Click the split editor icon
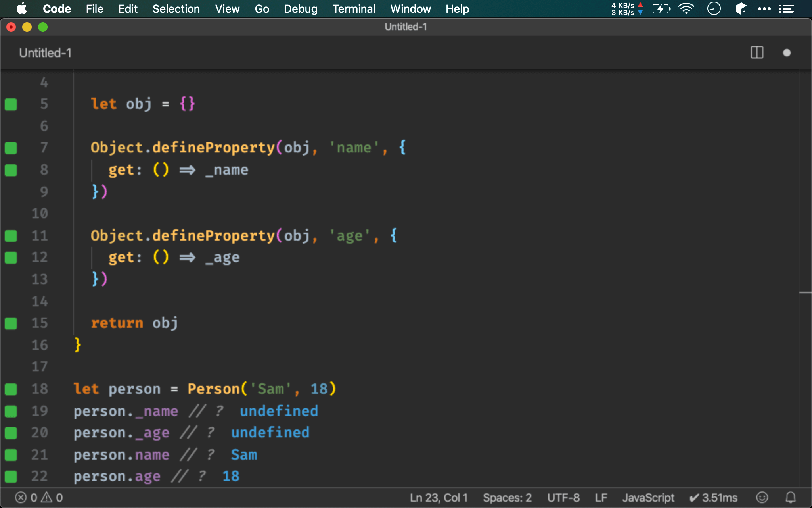 tap(756, 53)
